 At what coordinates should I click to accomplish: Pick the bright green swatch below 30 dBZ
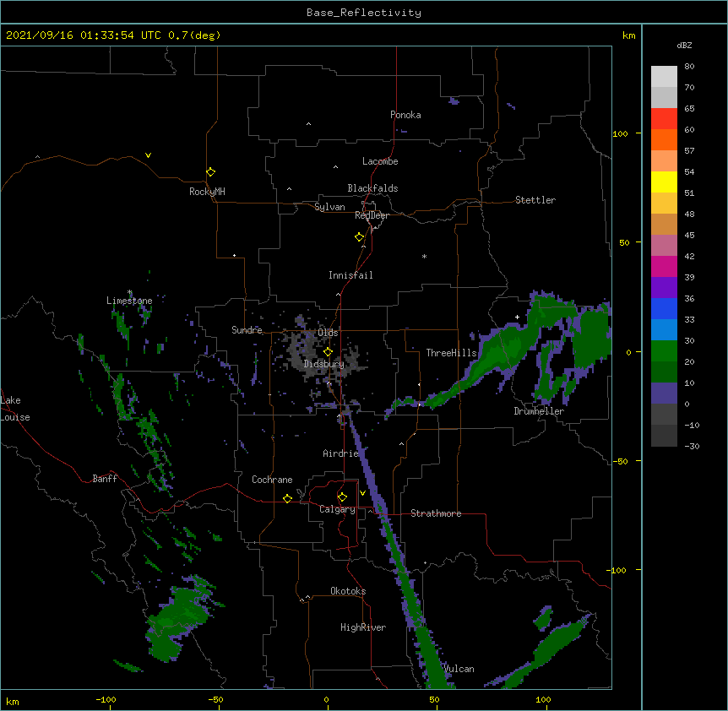tap(664, 351)
